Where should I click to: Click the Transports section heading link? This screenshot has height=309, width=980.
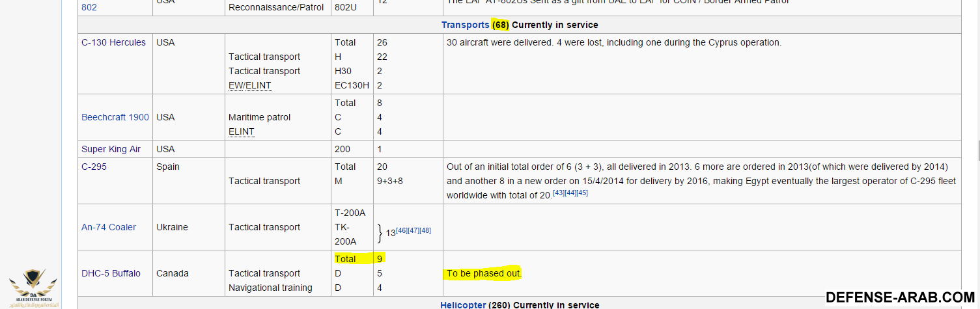(x=465, y=25)
